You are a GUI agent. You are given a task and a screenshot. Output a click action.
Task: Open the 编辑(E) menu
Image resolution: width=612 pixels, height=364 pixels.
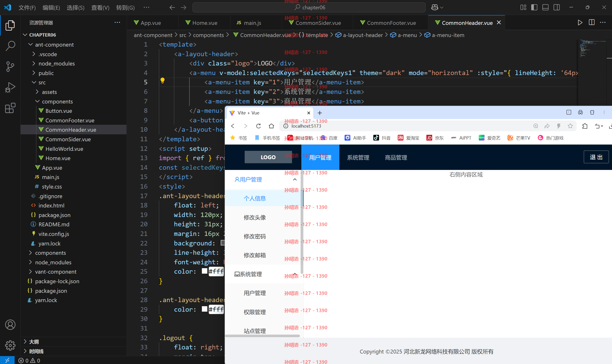[51, 8]
